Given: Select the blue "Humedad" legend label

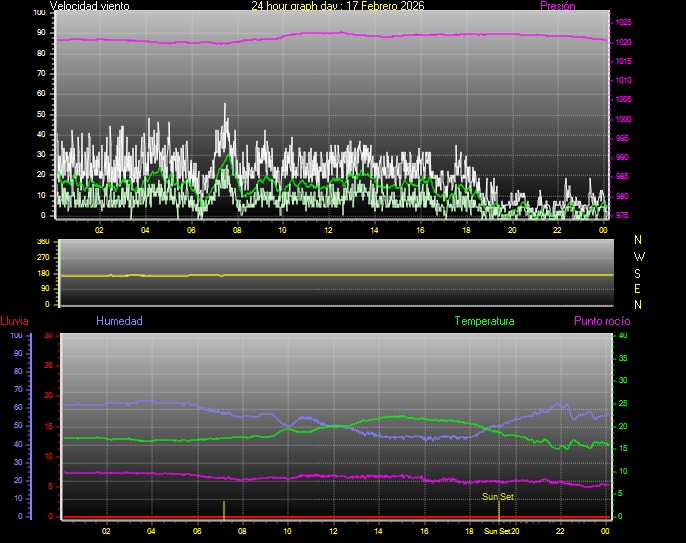Looking at the screenshot, I should point(119,321).
